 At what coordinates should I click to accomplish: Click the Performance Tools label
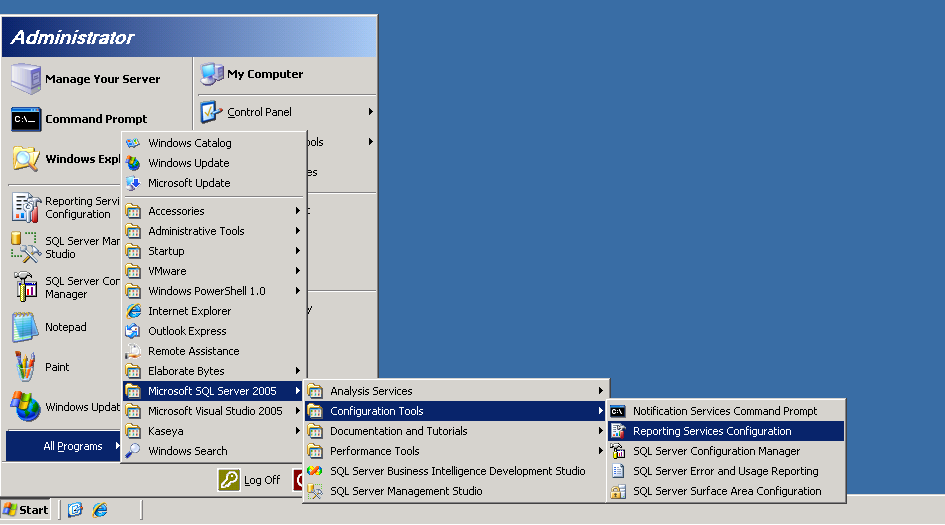(374, 451)
